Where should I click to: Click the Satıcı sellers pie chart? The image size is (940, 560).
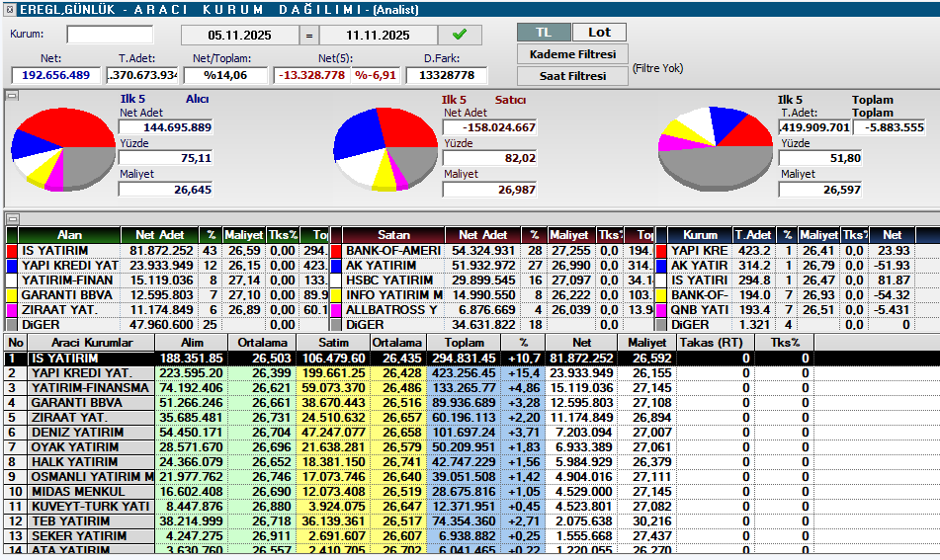[x=385, y=148]
